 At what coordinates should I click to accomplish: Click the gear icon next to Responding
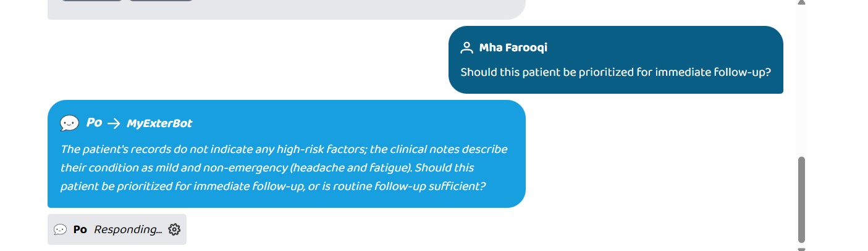(x=174, y=229)
